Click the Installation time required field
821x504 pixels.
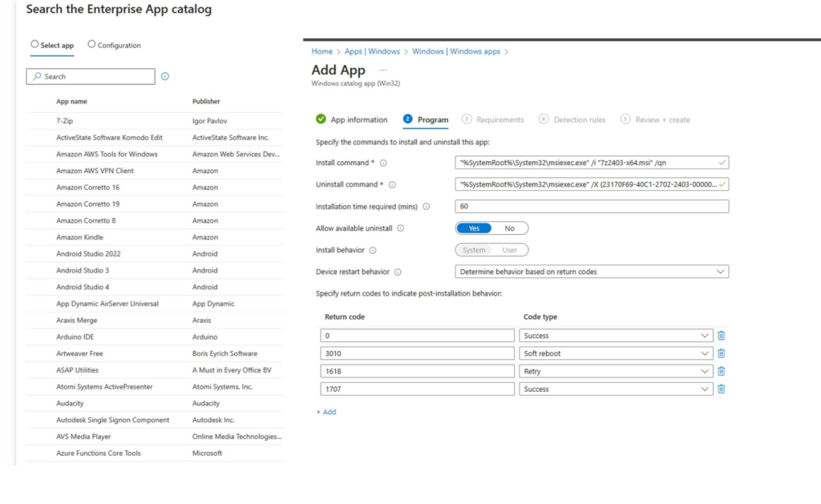[x=592, y=206]
